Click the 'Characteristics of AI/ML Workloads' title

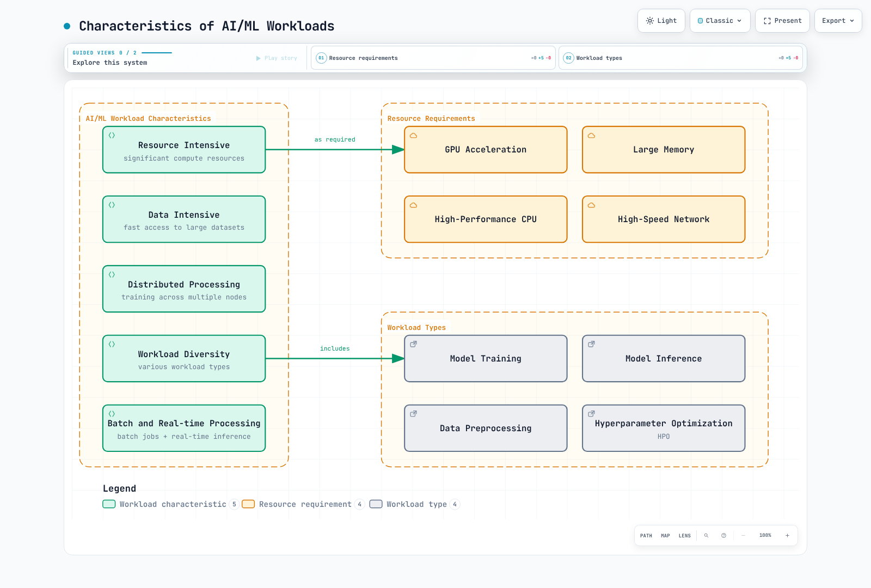click(207, 26)
